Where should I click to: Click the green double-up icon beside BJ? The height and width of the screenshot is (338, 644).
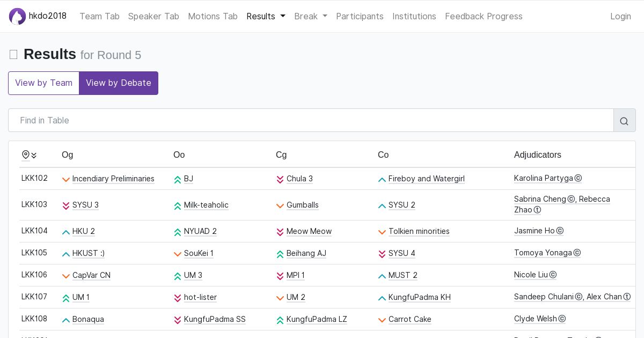pos(178,179)
